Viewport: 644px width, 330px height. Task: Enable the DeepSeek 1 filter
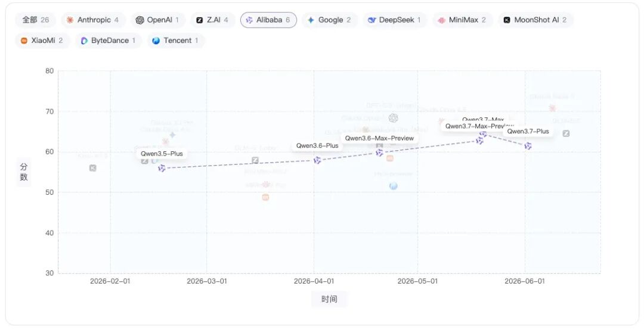click(x=395, y=20)
